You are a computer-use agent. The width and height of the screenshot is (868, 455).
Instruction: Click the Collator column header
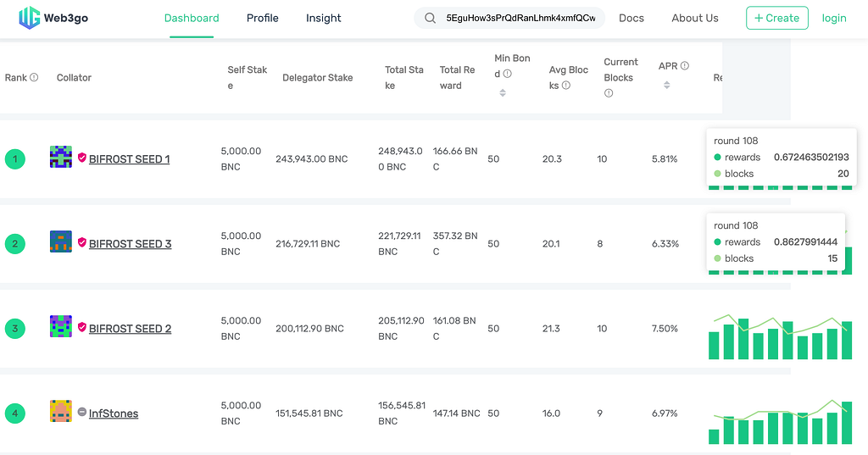(x=74, y=78)
